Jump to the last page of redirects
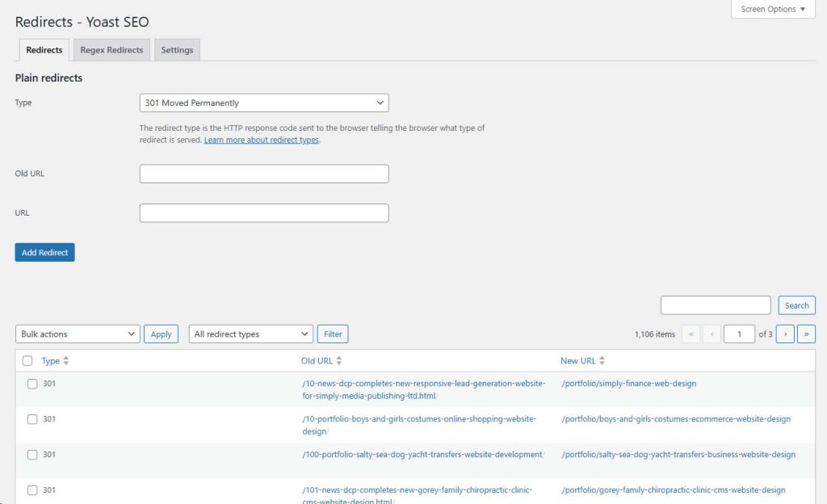Screen dimensions: 827x504 pyautogui.click(x=805, y=334)
